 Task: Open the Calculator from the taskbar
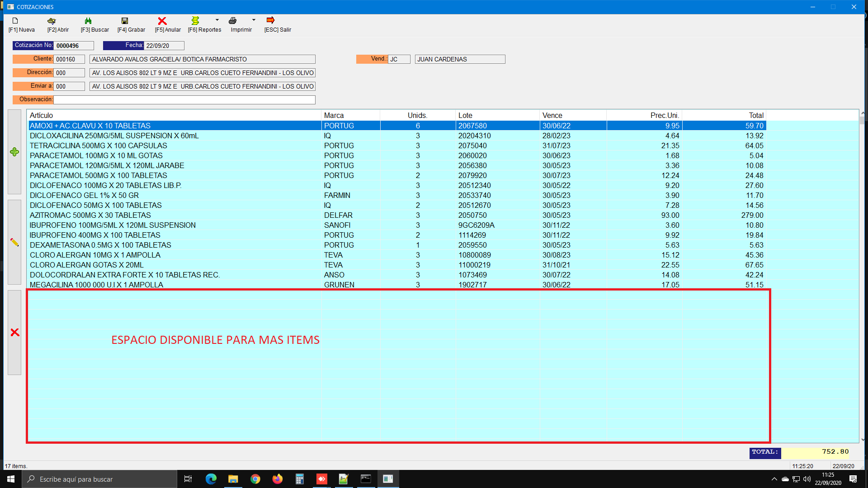coord(299,479)
